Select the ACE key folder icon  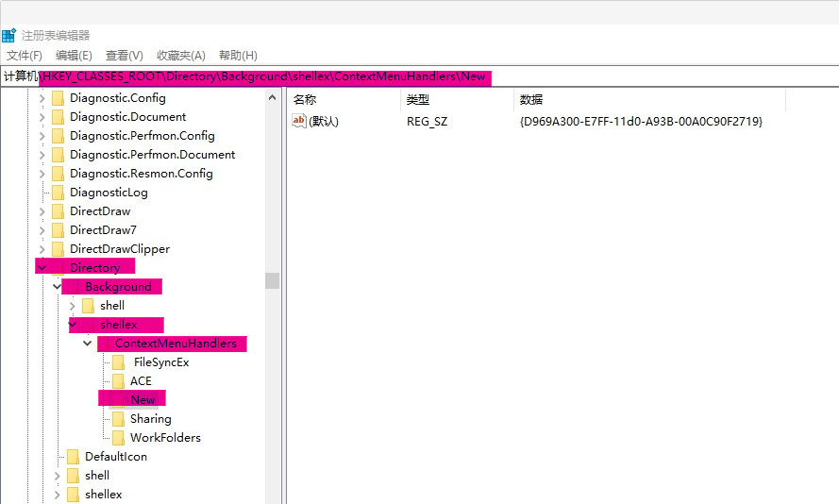[x=118, y=381]
